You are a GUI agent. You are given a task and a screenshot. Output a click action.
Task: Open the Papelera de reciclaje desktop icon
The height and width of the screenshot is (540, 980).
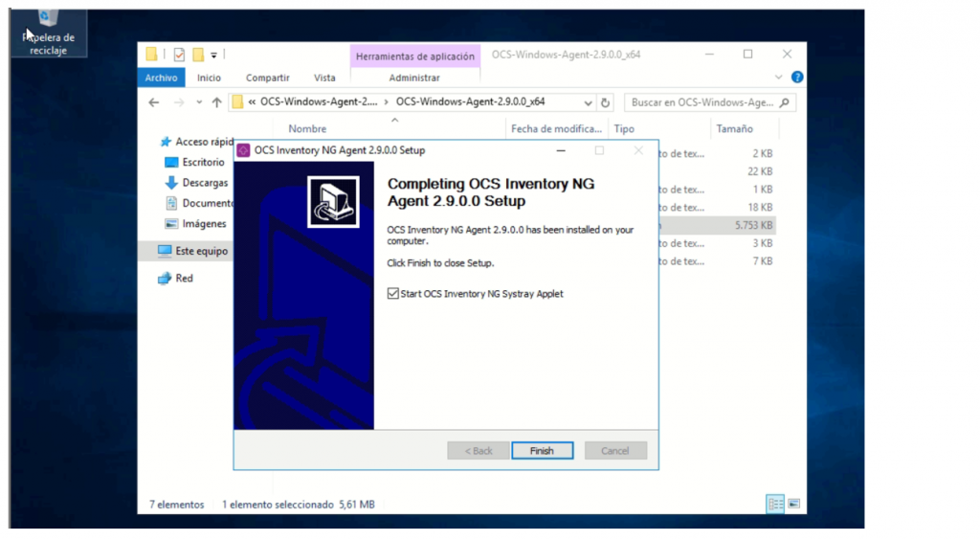(48, 33)
